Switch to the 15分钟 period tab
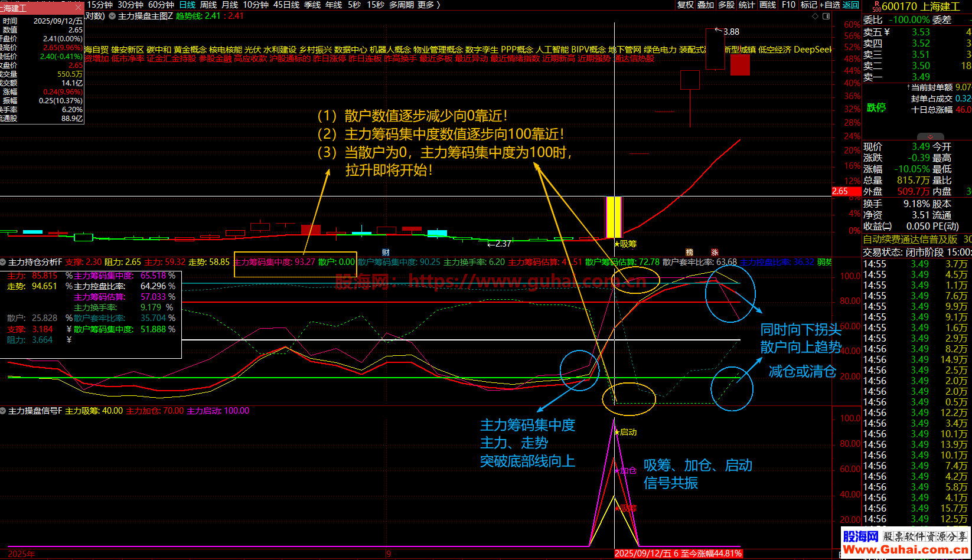Image resolution: width=972 pixels, height=560 pixels. [100, 5]
